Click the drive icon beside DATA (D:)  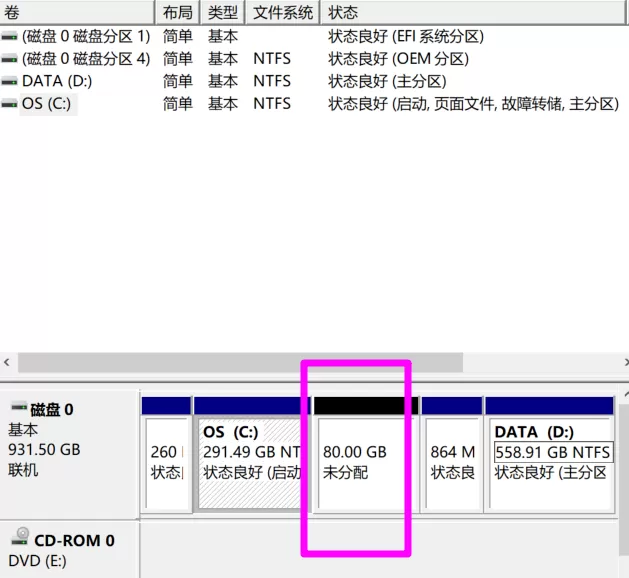pos(9,82)
